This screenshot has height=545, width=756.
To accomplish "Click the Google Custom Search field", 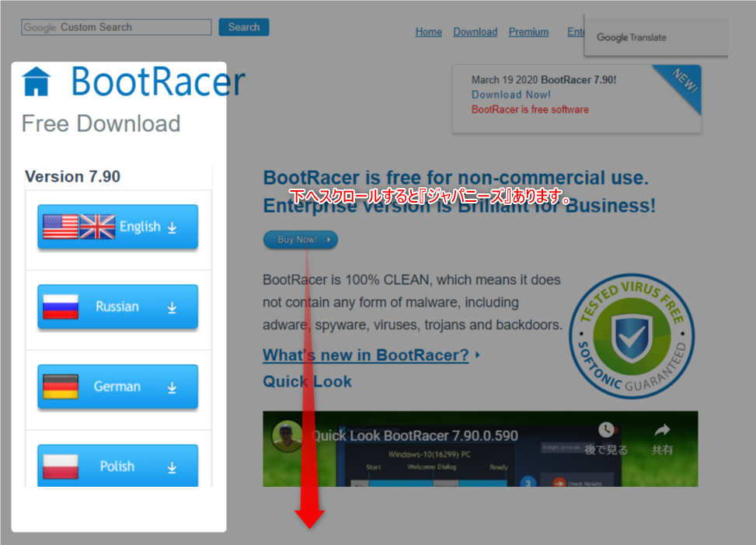I will [x=117, y=27].
